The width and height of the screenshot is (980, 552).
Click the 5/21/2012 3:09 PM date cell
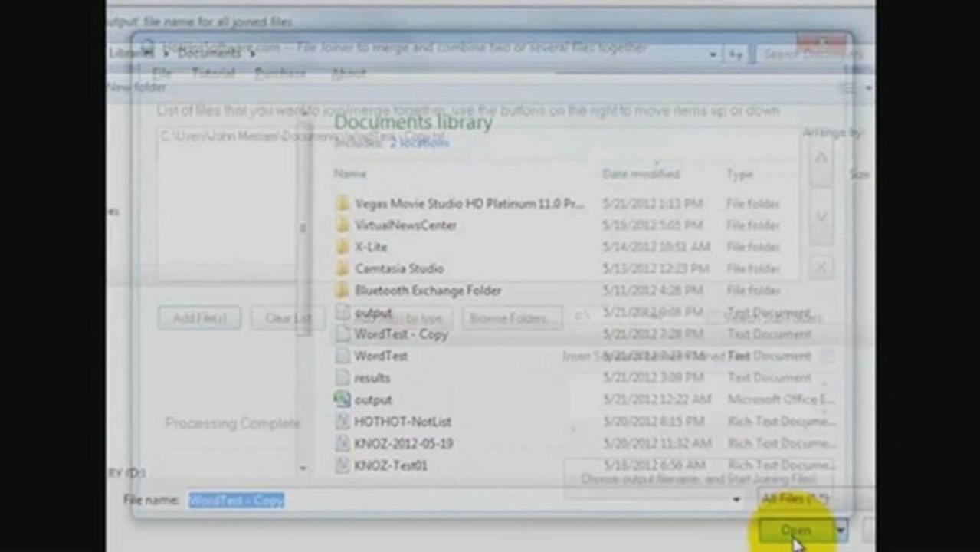pyautogui.click(x=653, y=378)
